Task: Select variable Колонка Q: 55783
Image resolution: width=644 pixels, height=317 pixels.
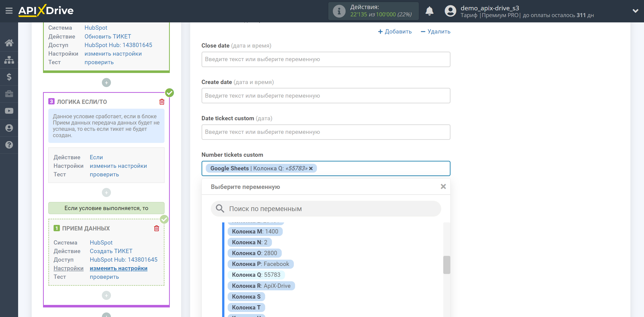Action: (256, 275)
